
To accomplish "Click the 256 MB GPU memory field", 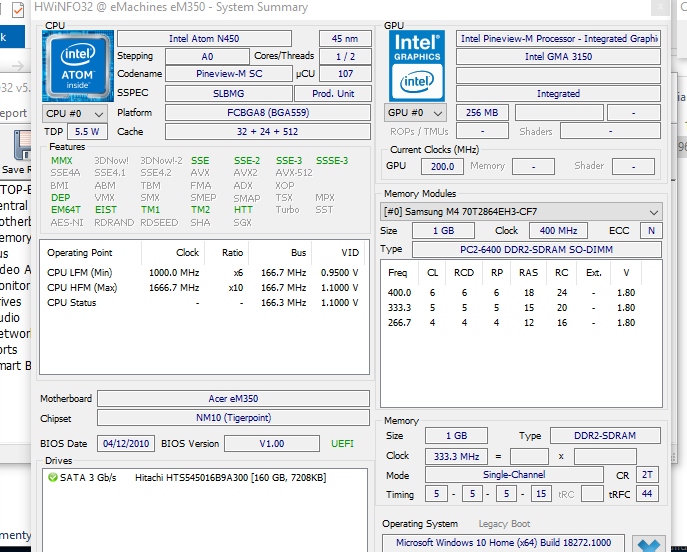I will tap(482, 113).
